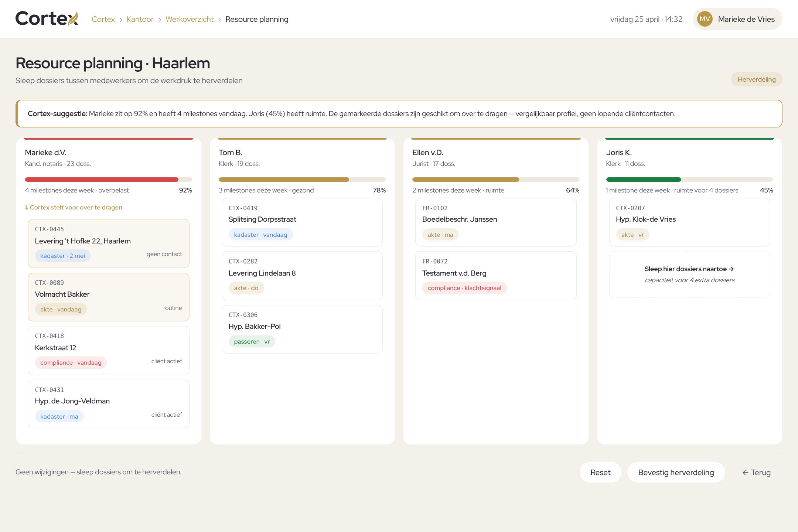Click the Joris K. drop zone
The image size is (798, 532).
click(x=689, y=274)
